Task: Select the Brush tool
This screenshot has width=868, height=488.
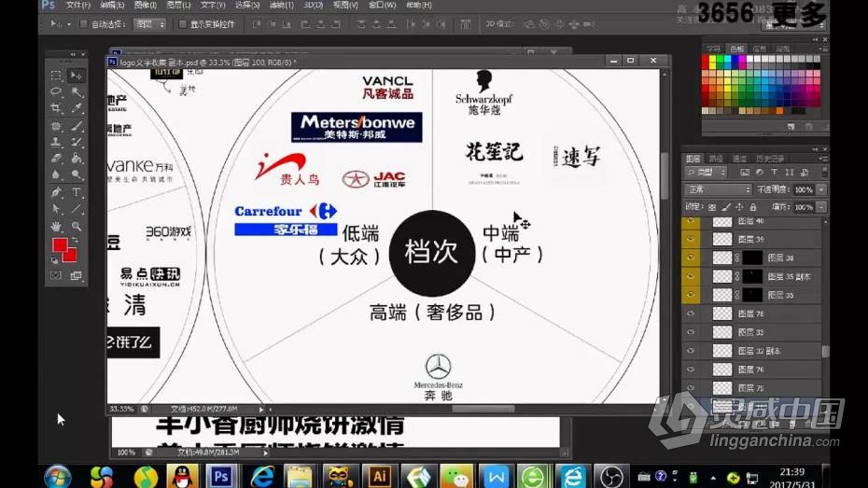Action: pyautogui.click(x=77, y=126)
